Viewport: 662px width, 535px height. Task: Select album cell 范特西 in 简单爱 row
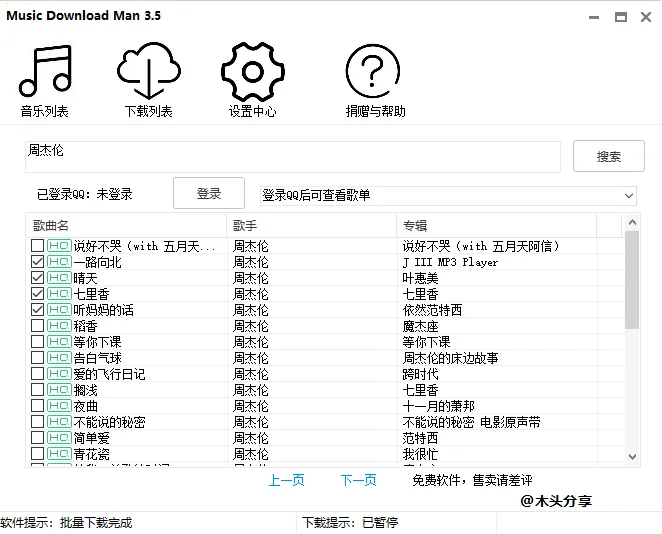[x=421, y=438]
